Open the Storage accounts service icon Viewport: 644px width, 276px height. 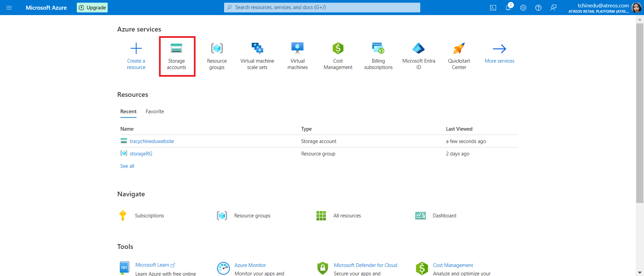tap(176, 49)
